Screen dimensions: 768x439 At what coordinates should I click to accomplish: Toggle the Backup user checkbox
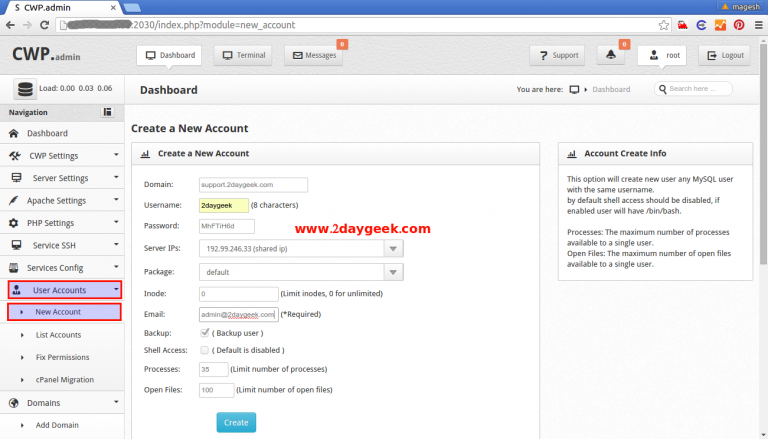click(205, 332)
